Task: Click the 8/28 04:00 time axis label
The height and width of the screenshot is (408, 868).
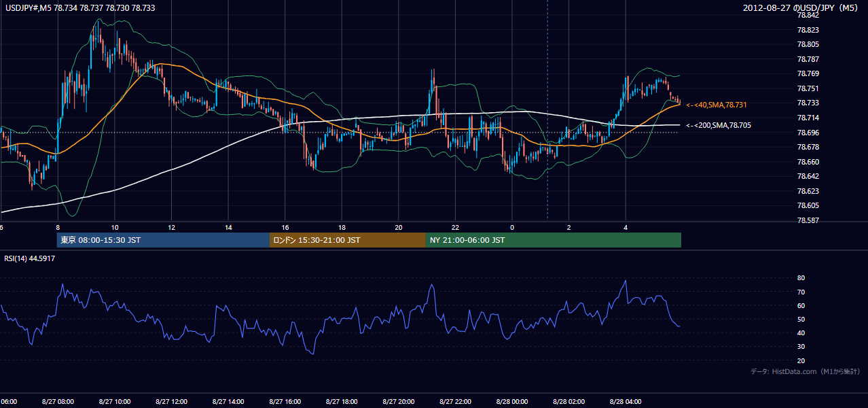Action: (x=626, y=401)
